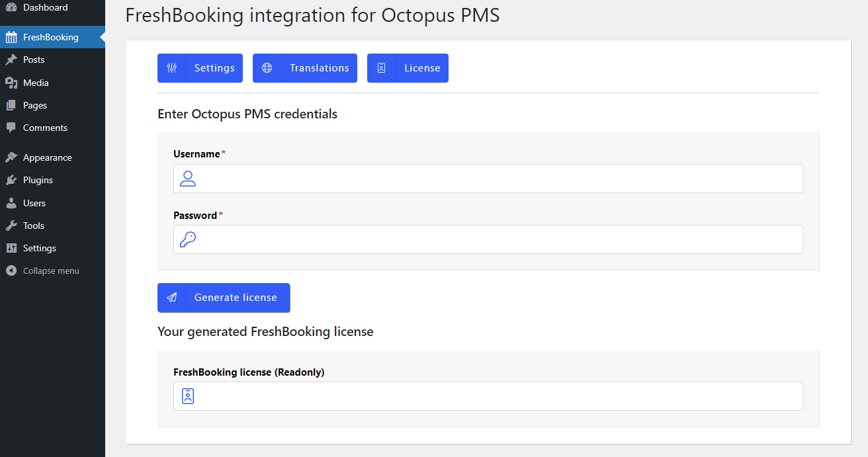Click the Plugins plug icon
Image resolution: width=868 pixels, height=457 pixels.
point(11,180)
